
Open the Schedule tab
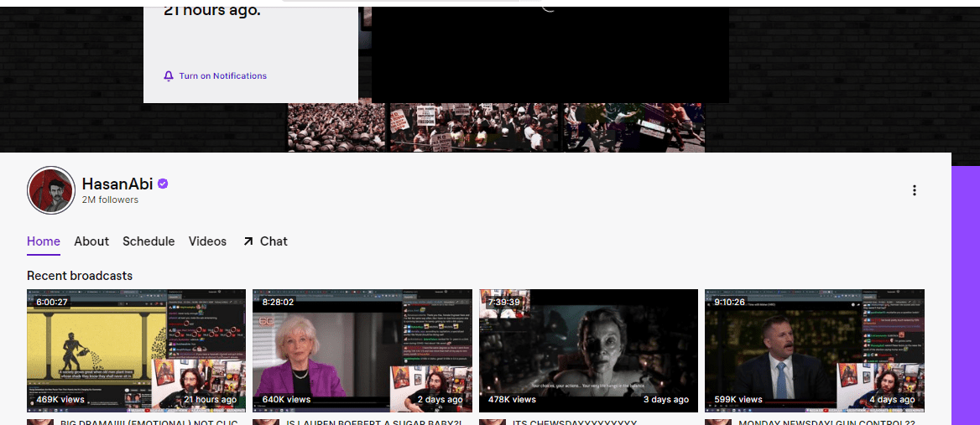click(x=149, y=241)
